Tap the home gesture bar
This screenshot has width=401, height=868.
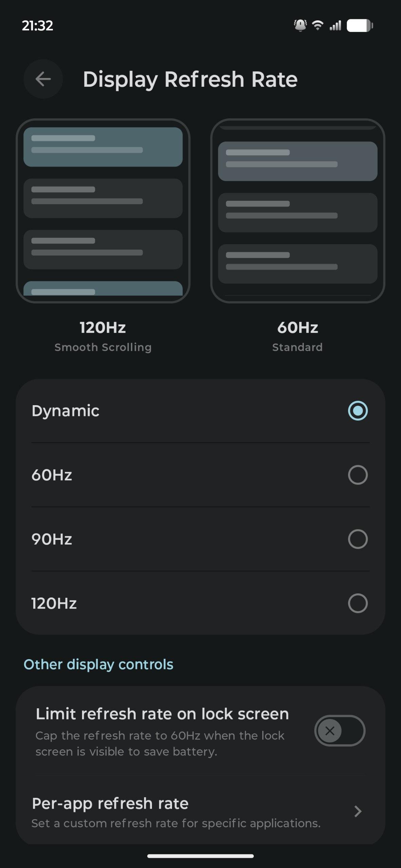tap(200, 856)
